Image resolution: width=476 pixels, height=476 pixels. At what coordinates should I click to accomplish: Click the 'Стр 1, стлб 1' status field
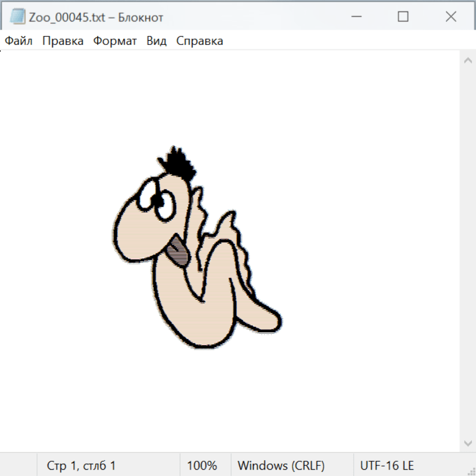tap(81, 466)
